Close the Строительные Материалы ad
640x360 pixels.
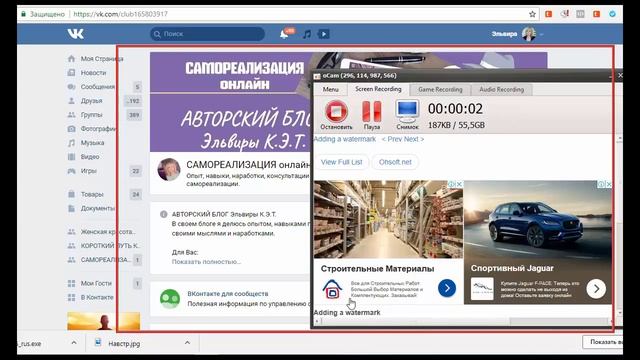point(459,184)
